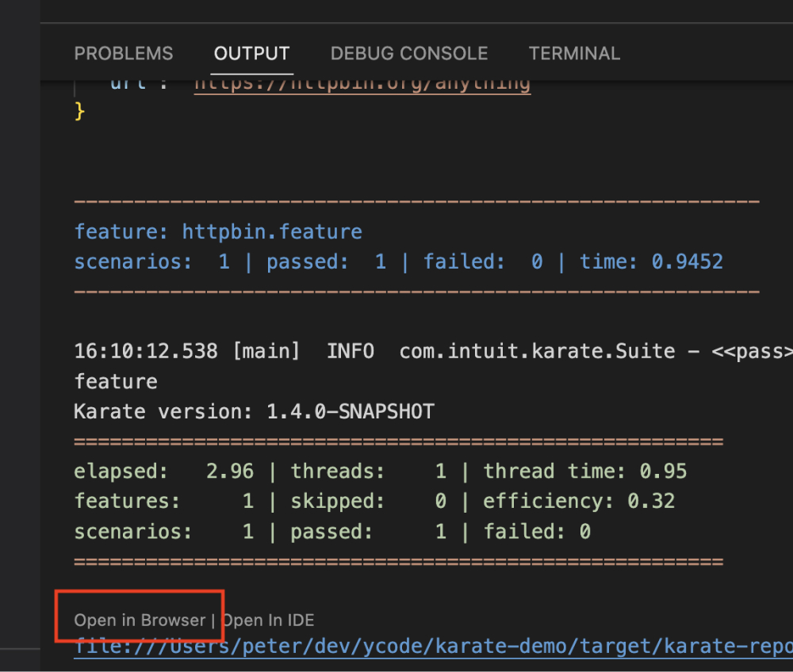Click the Open In IDE link
This screenshot has height=672, width=793.
pyautogui.click(x=269, y=620)
